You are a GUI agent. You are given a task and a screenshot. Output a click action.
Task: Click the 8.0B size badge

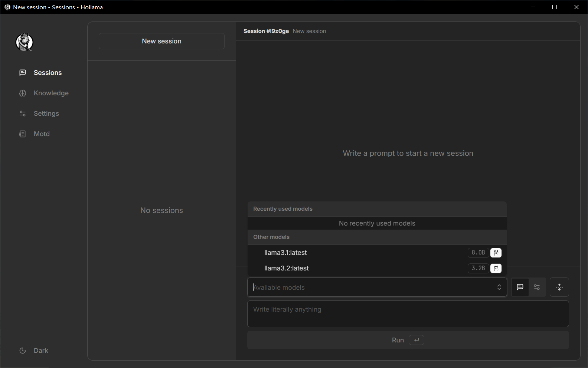click(478, 253)
